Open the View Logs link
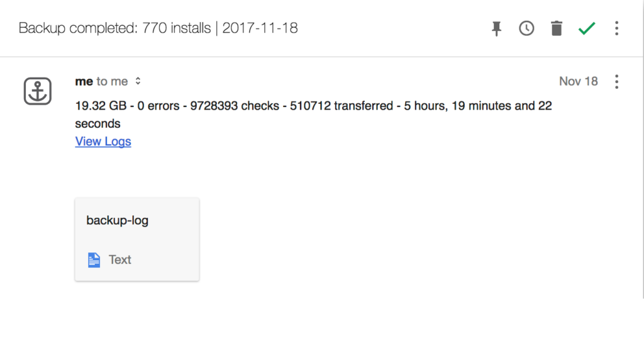644x362 pixels. [103, 141]
